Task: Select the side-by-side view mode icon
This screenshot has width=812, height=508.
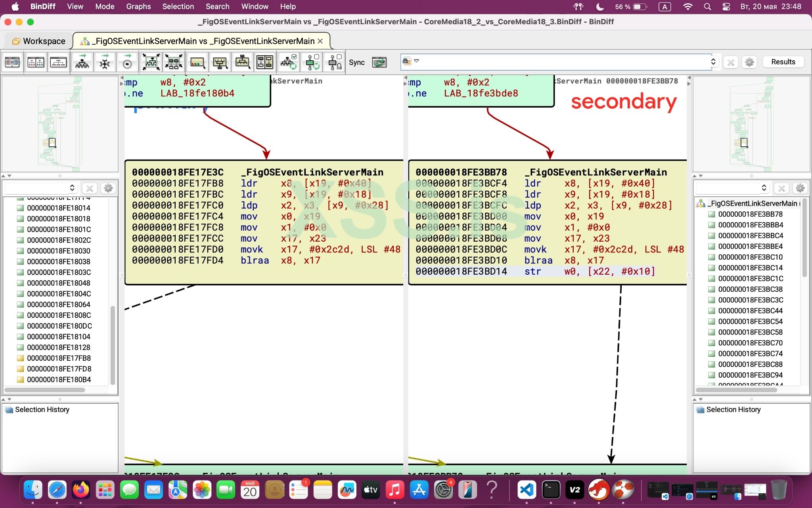Action: click(x=36, y=62)
